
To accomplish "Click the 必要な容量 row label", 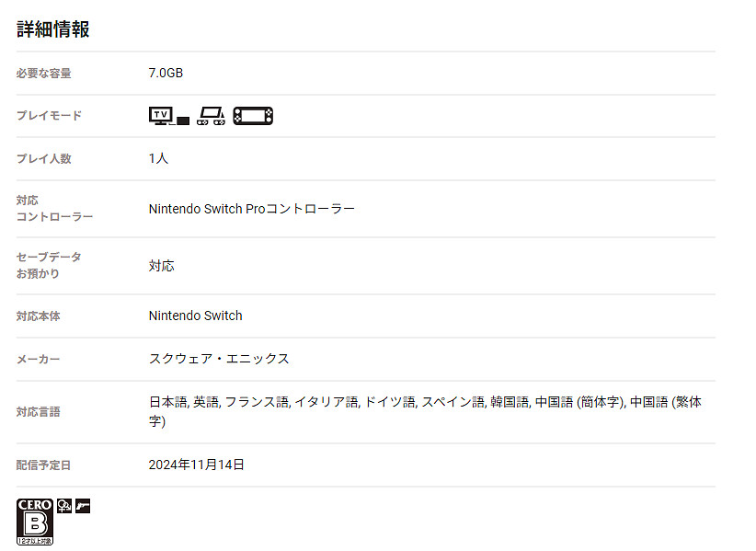I will pyautogui.click(x=43, y=74).
